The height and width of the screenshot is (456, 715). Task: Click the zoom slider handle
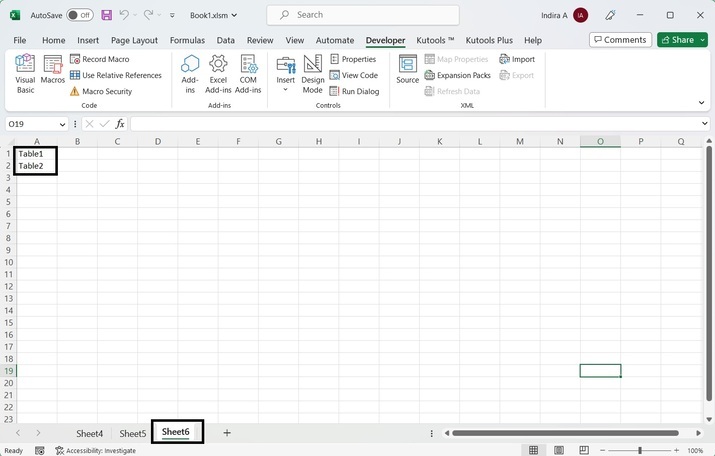tap(640, 451)
